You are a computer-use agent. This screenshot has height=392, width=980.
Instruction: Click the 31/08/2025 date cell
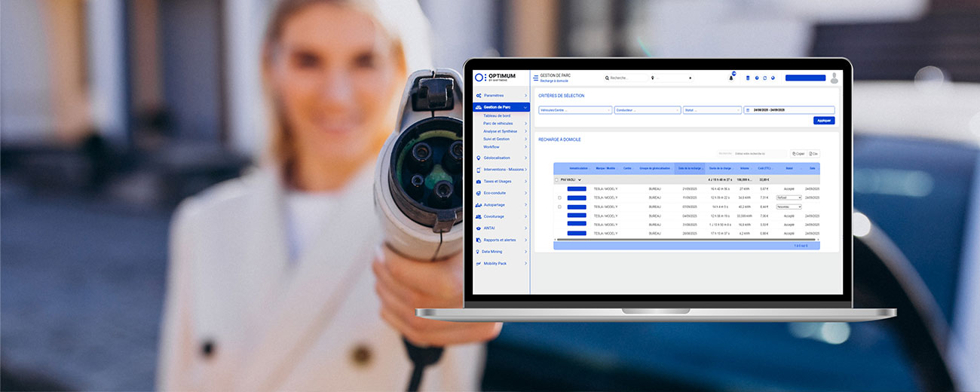point(690,225)
